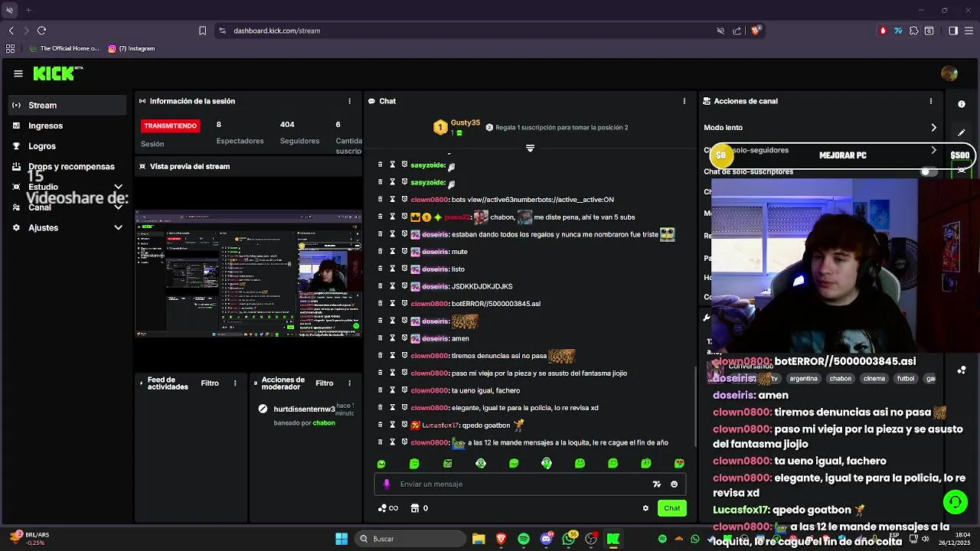Viewport: 980px width, 551px height.
Task: Expand the Ajustes sidebar section
Action: (x=118, y=227)
